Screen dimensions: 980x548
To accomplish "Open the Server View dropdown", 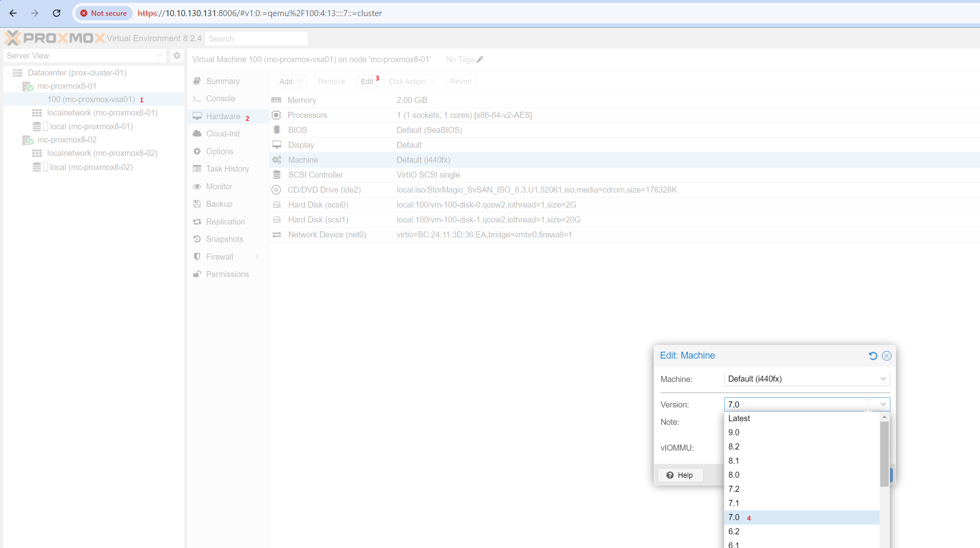I will point(84,56).
